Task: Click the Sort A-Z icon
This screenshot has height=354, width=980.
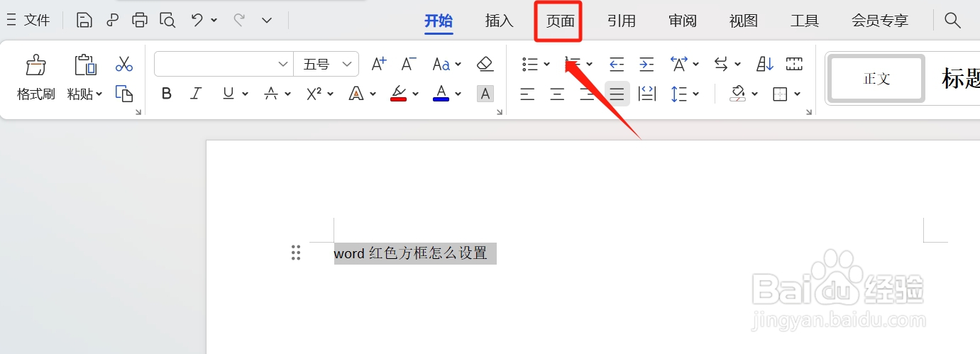Action: [x=765, y=64]
